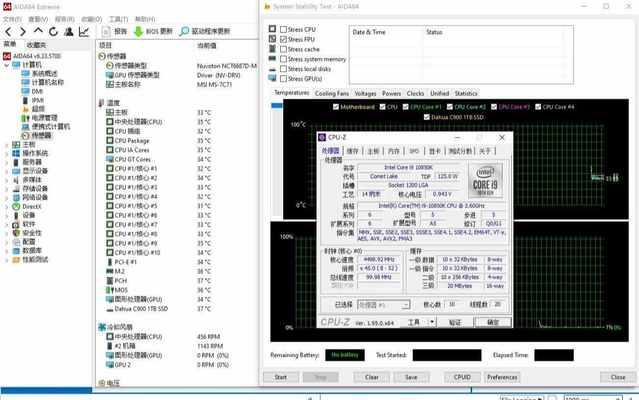This screenshot has height=400, width=639.
Task: Click the Stress FPU icon
Action: 272,39
